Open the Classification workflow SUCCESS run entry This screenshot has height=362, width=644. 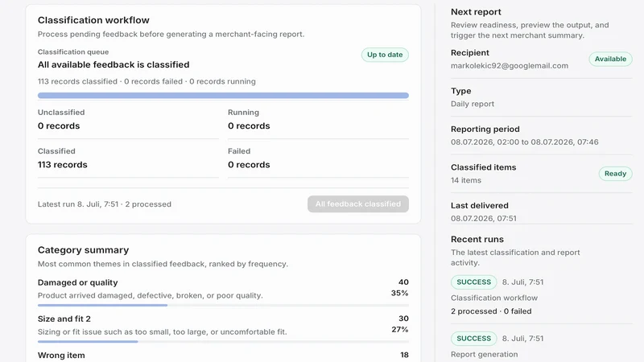tap(541, 296)
